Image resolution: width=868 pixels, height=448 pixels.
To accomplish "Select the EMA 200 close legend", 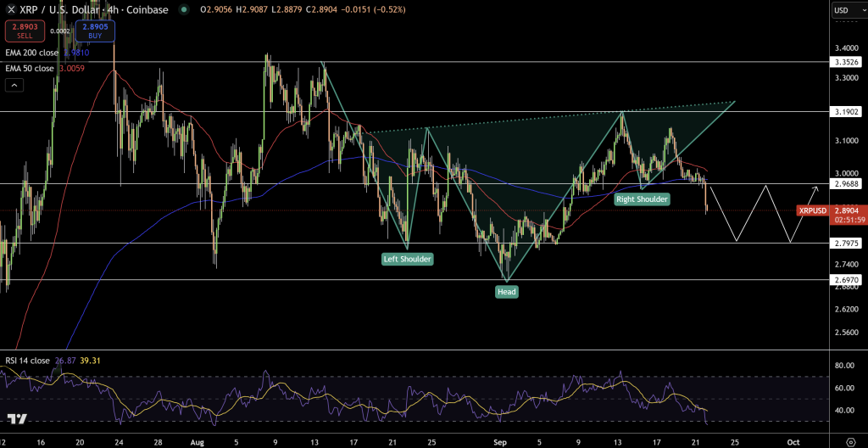I will (32, 53).
